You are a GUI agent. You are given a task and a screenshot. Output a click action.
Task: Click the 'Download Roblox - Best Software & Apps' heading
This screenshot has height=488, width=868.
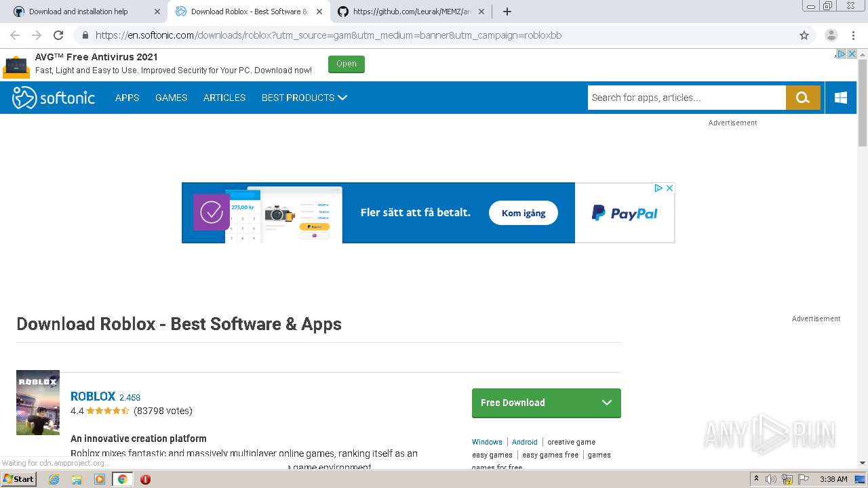pyautogui.click(x=179, y=324)
